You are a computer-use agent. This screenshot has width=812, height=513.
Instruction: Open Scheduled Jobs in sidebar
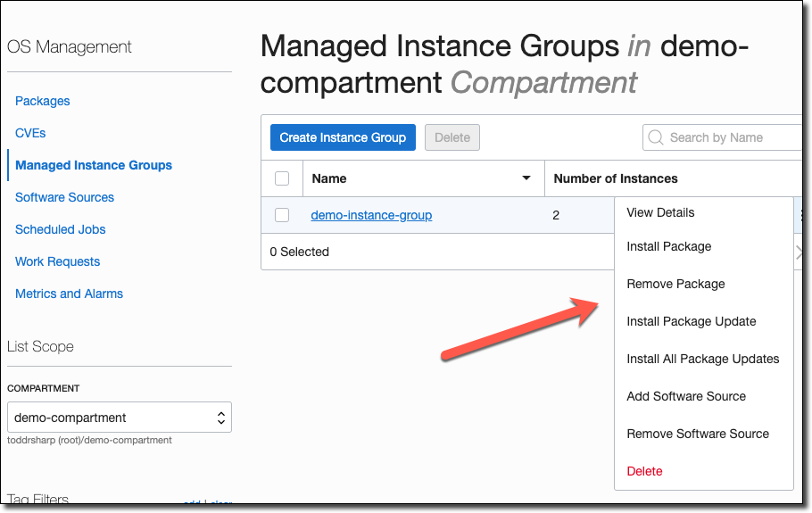60,229
